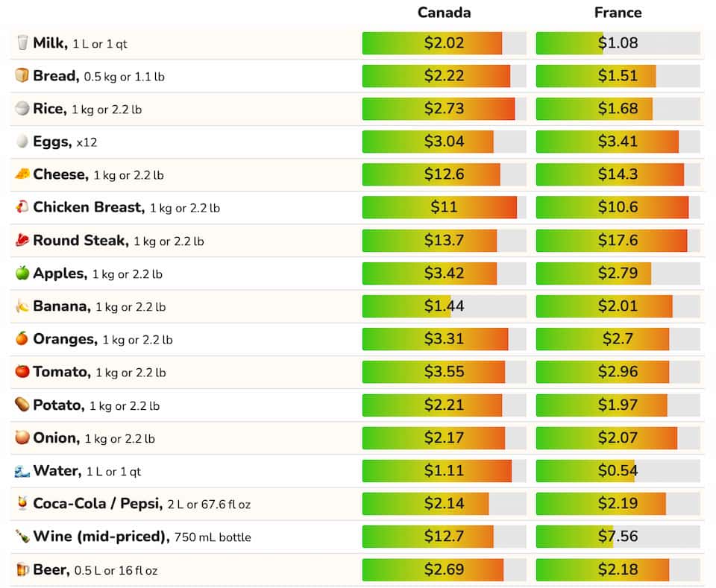The width and height of the screenshot is (716, 588).
Task: Click the wine bottle icon
Action: (x=22, y=537)
